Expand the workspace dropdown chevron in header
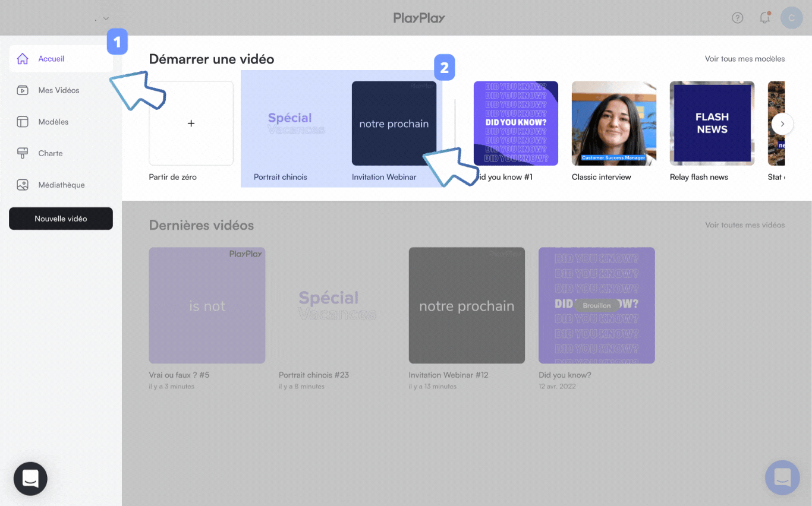This screenshot has height=506, width=812. point(106,19)
